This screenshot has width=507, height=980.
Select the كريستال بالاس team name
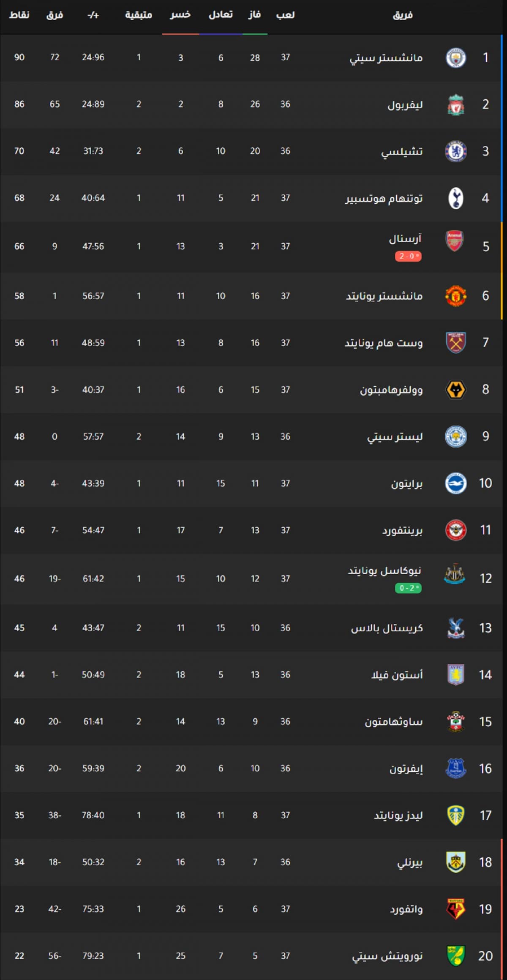tap(387, 628)
